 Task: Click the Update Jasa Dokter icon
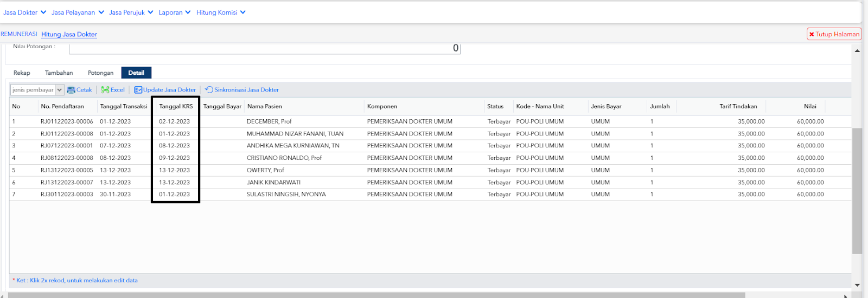pyautogui.click(x=138, y=90)
